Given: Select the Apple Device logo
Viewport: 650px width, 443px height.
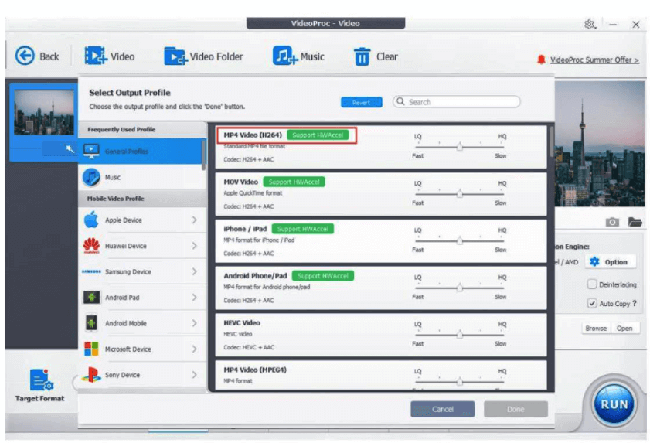Looking at the screenshot, I should pos(91,220).
